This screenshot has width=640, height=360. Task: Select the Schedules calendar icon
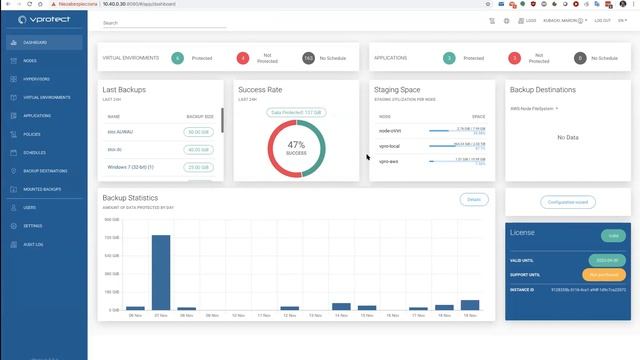click(13, 153)
